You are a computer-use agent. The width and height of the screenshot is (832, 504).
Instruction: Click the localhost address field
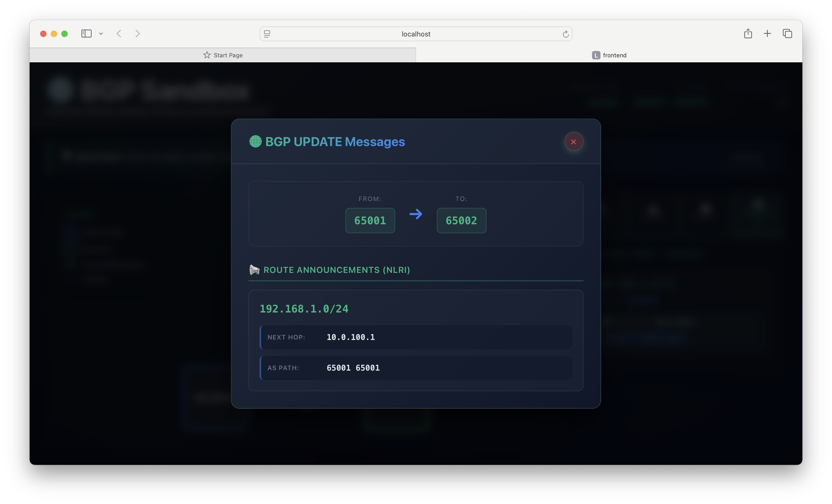tap(416, 34)
